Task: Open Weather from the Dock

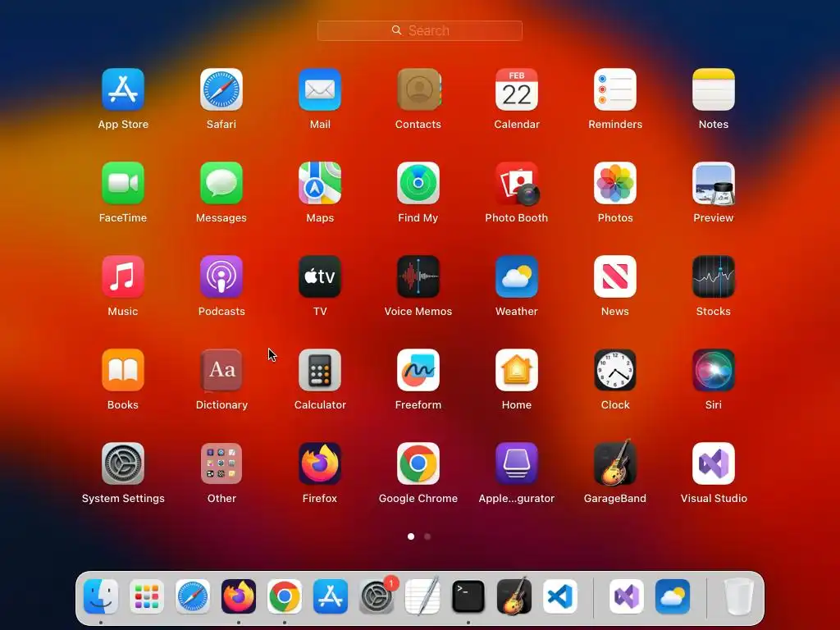Action: tap(673, 596)
